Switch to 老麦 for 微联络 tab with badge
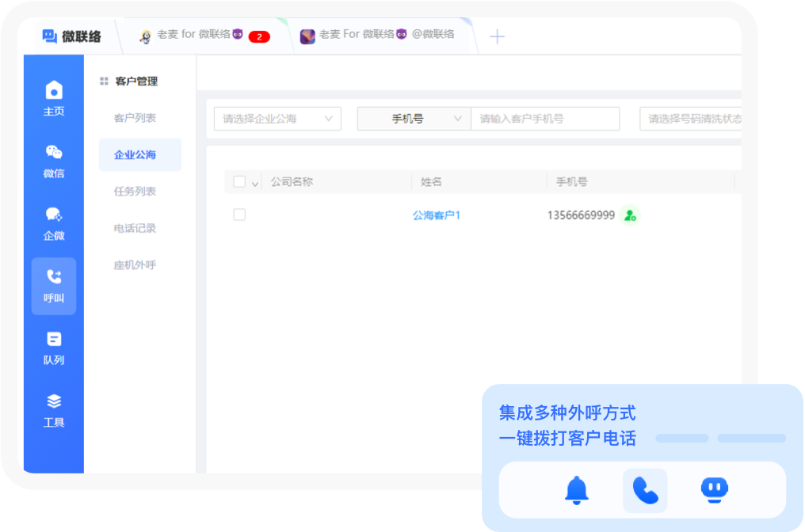 (204, 36)
